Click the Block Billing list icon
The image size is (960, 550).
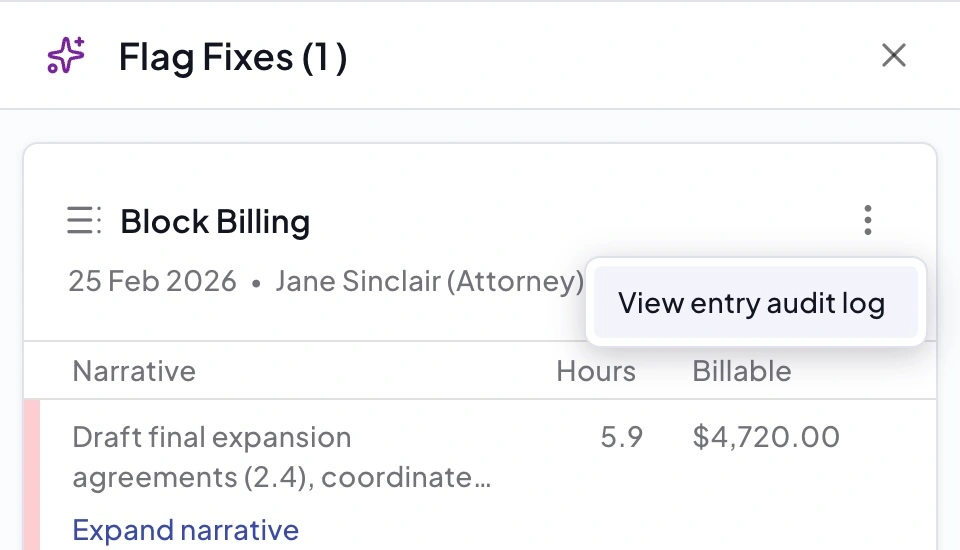[x=84, y=220]
